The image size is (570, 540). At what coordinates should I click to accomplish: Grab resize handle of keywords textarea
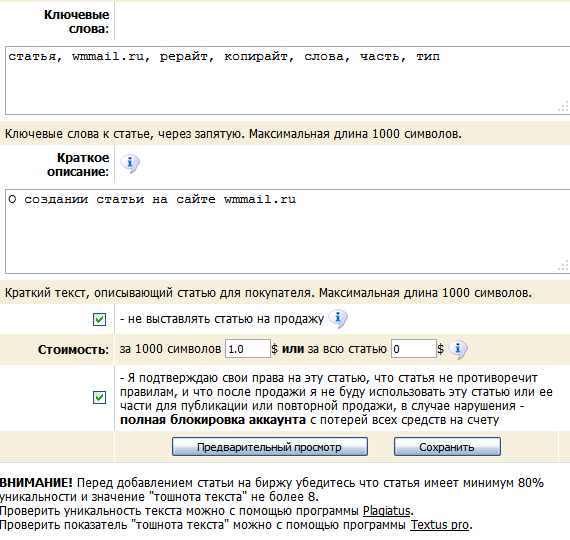pyautogui.click(x=563, y=107)
